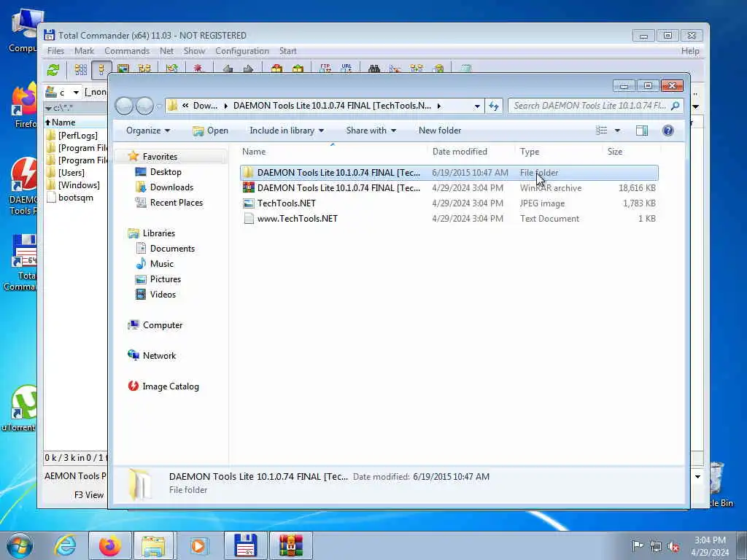Sort by Name column header in Explorer
This screenshot has height=560, width=747.
(254, 152)
